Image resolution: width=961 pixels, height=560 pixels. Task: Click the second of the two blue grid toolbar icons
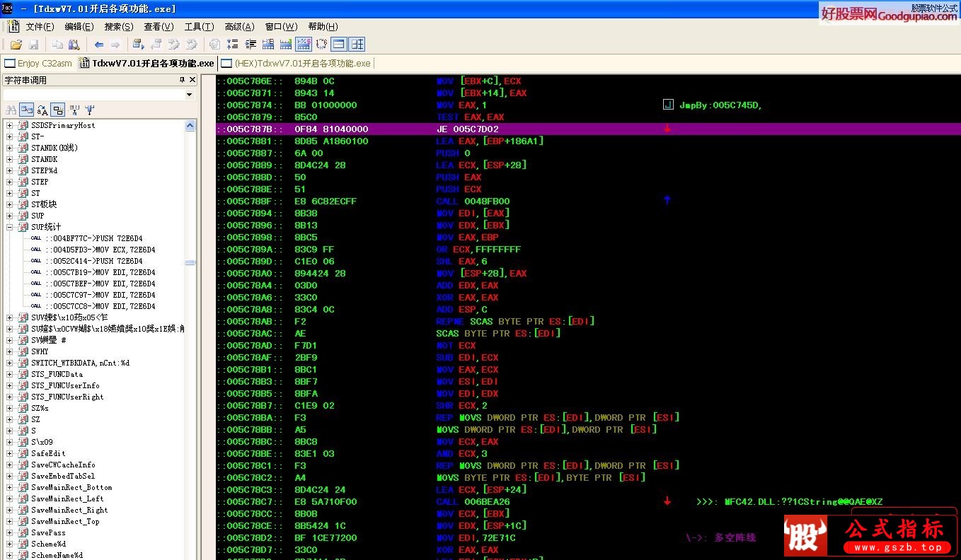coord(286,45)
